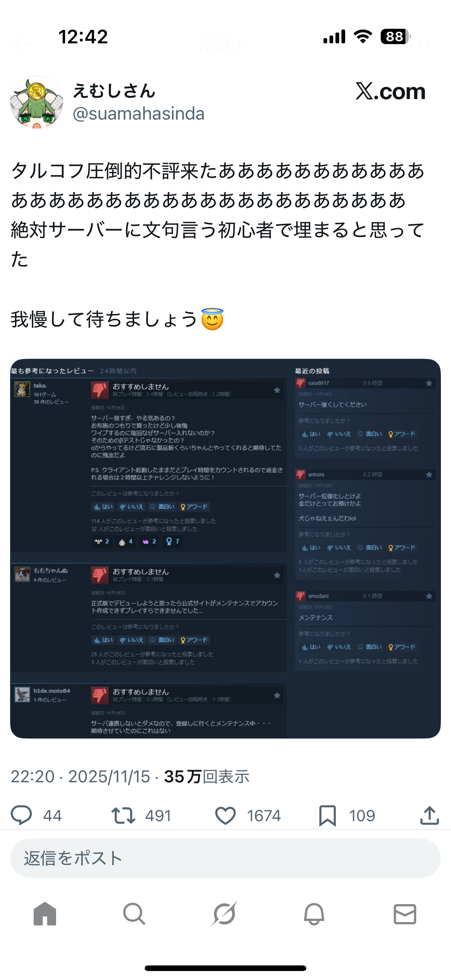Tap the X.com logo watermark

tap(390, 91)
